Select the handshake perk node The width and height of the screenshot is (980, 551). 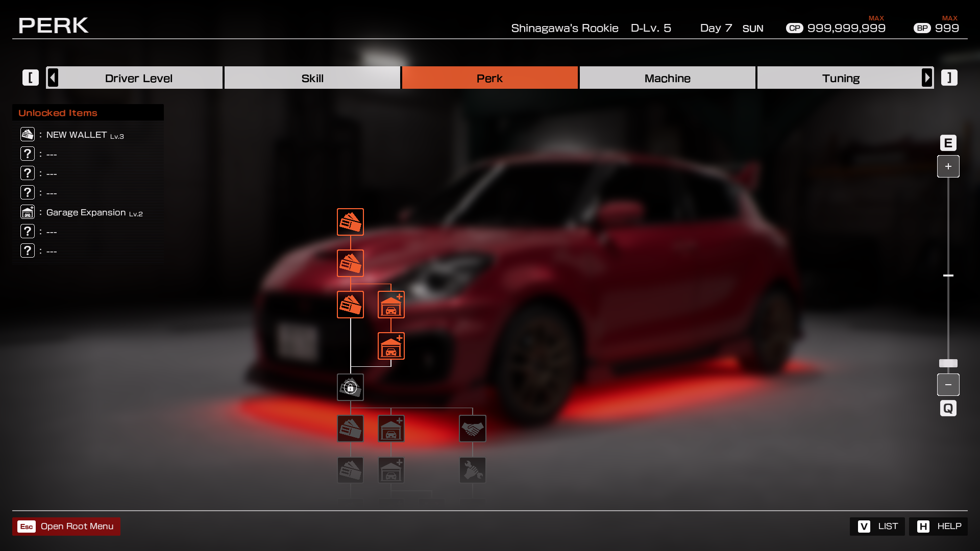click(x=473, y=429)
